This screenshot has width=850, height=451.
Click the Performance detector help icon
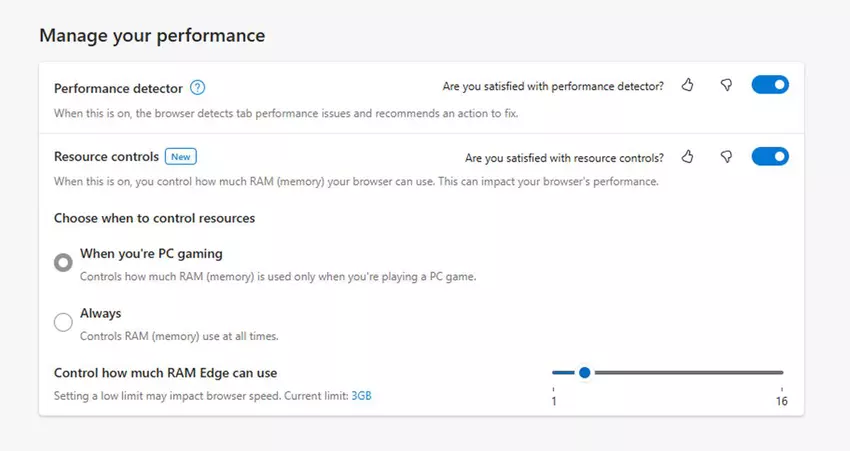click(198, 88)
